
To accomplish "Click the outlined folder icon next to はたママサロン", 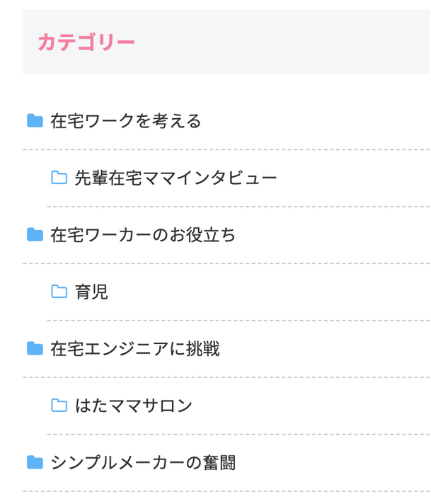I will tap(59, 406).
